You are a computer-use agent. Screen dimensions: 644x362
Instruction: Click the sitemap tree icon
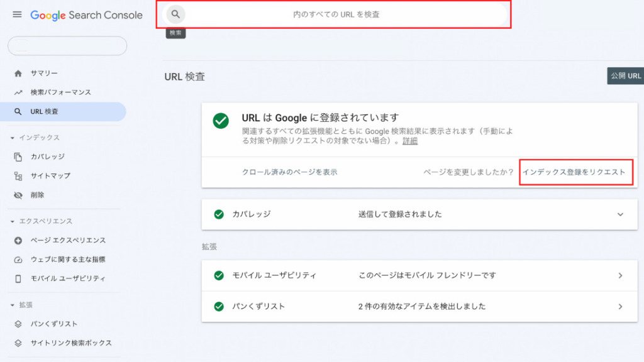(18, 176)
